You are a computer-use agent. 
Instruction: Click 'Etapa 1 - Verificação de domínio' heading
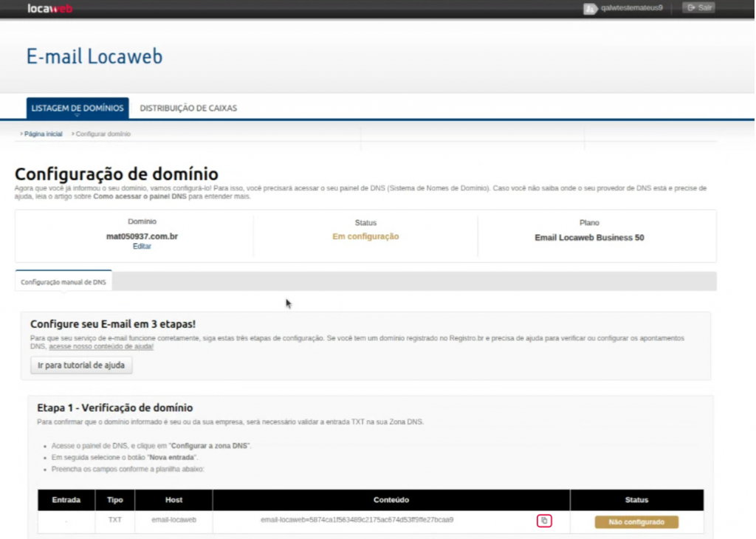(x=114, y=408)
